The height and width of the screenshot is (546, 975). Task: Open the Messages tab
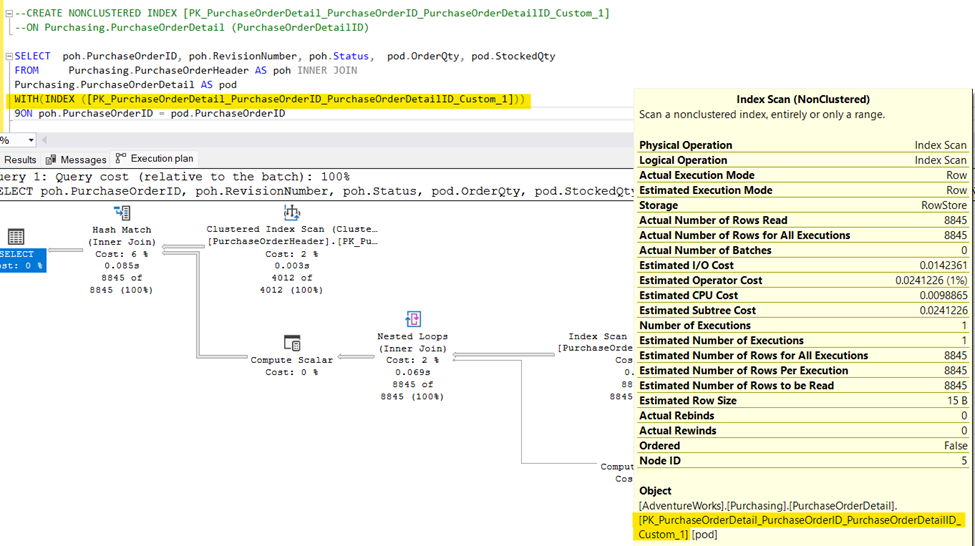[x=76, y=159]
